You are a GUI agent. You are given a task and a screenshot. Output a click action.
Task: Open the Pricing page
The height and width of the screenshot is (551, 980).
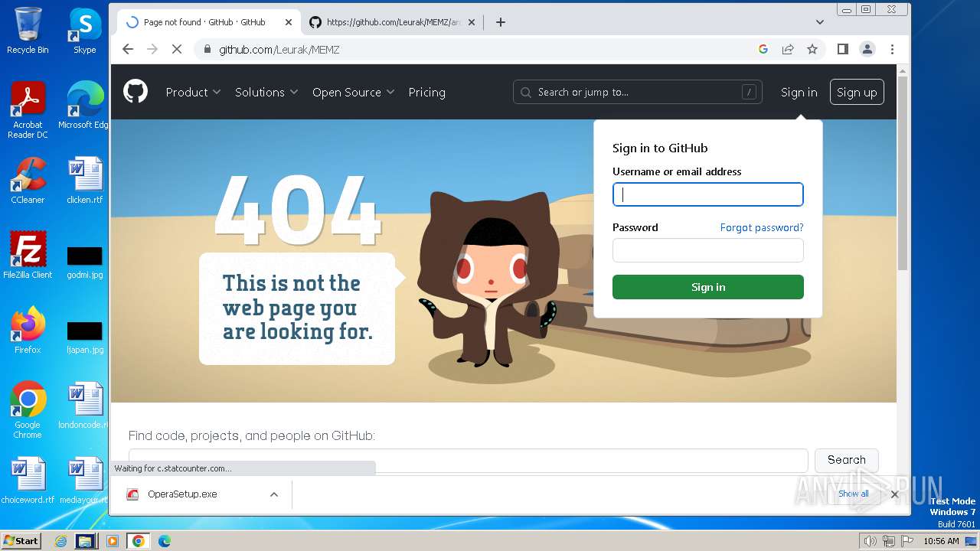click(x=426, y=92)
